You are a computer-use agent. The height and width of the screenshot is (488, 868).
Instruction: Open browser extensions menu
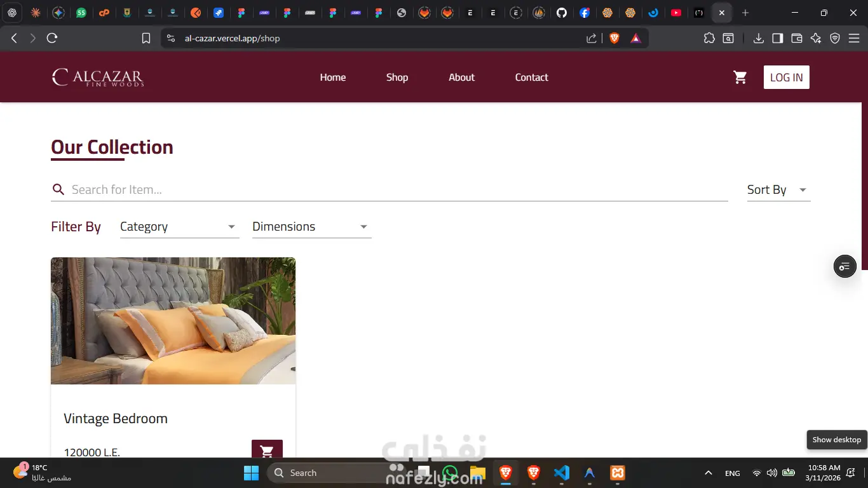click(x=709, y=38)
